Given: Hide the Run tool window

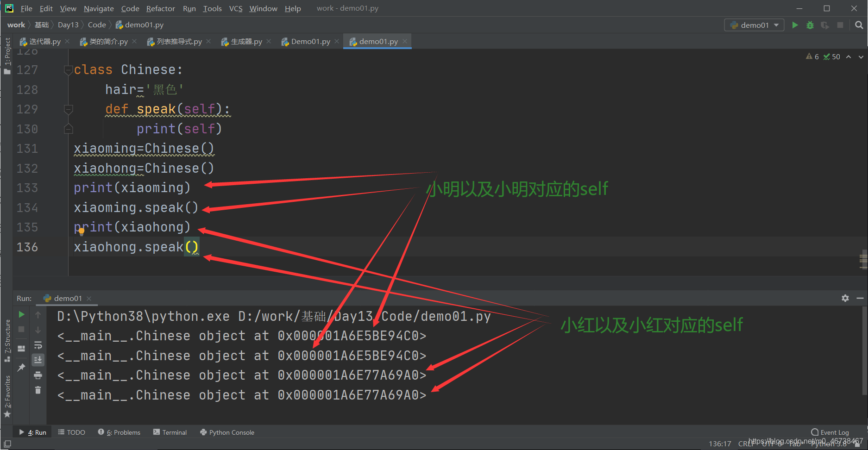Looking at the screenshot, I should tap(860, 298).
